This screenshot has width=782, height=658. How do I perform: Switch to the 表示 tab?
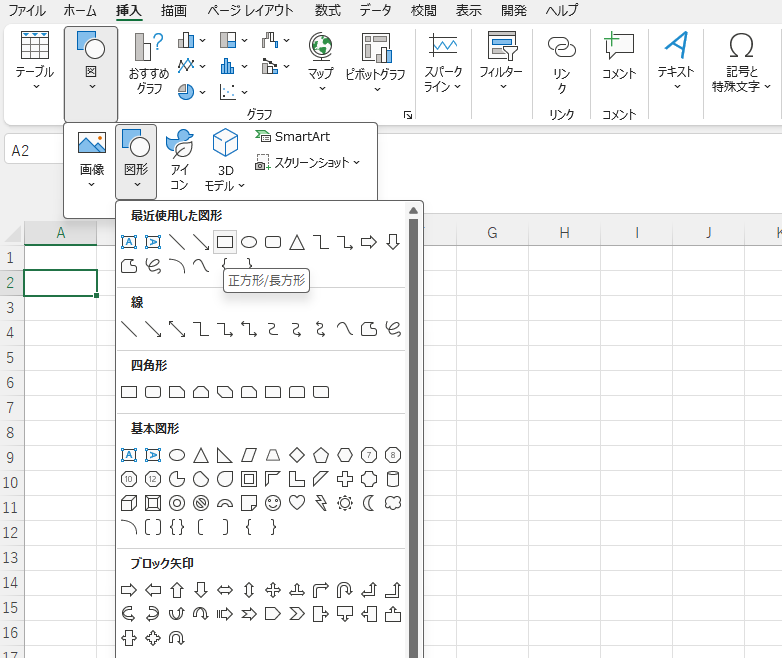468,10
